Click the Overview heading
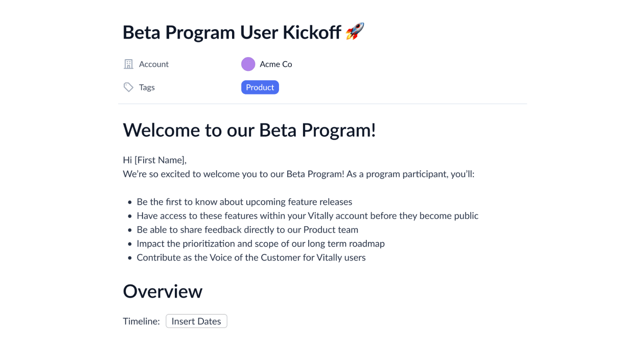This screenshot has width=644, height=338. coord(163,291)
